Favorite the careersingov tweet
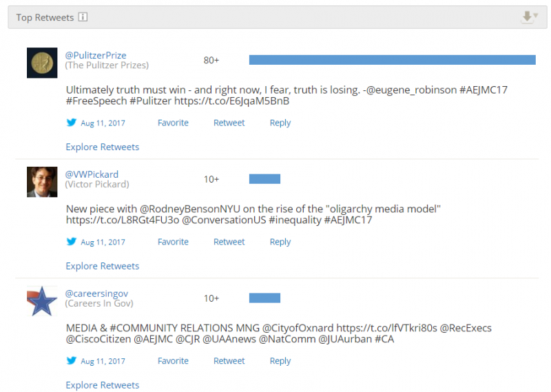The width and height of the screenshot is (551, 392). click(173, 361)
